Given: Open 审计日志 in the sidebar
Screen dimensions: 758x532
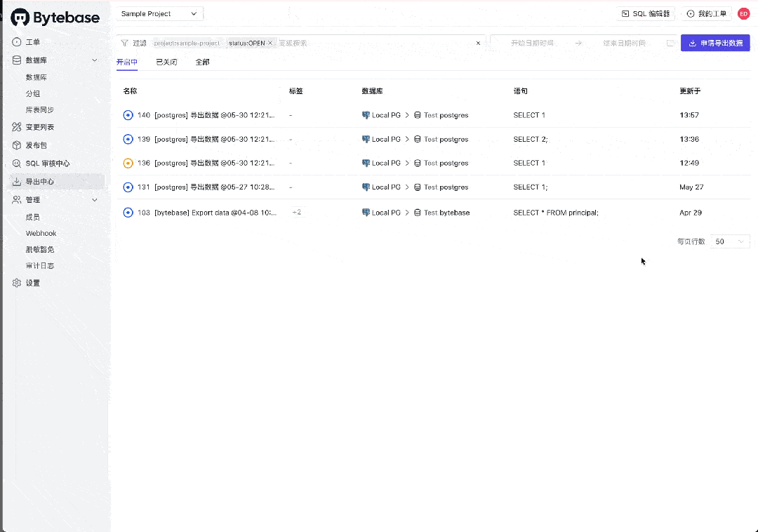Looking at the screenshot, I should pyautogui.click(x=39, y=266).
